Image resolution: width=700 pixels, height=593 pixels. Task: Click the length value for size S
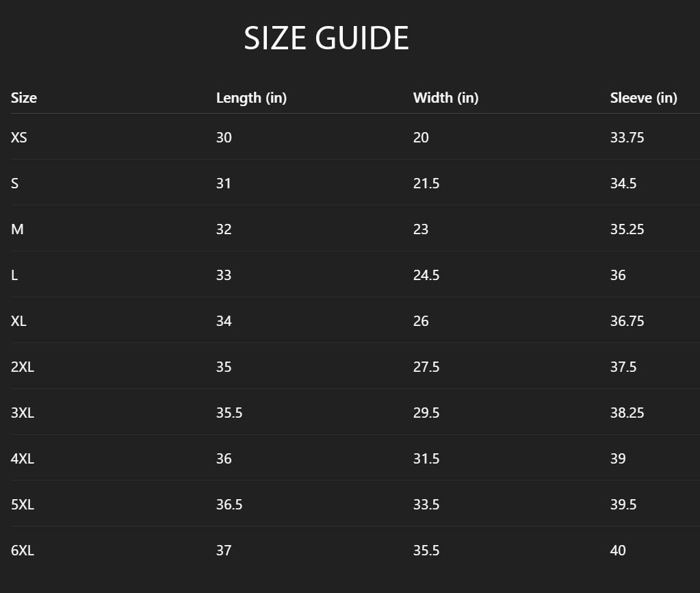(224, 184)
